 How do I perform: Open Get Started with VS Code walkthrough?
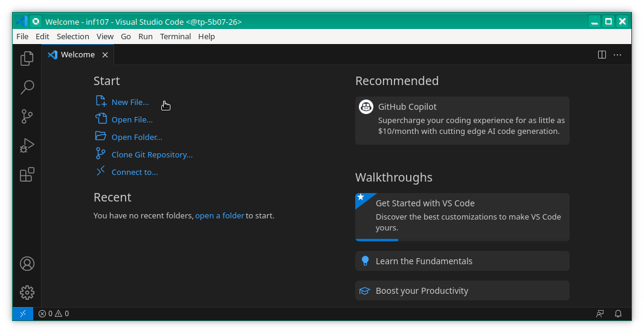[x=462, y=217]
